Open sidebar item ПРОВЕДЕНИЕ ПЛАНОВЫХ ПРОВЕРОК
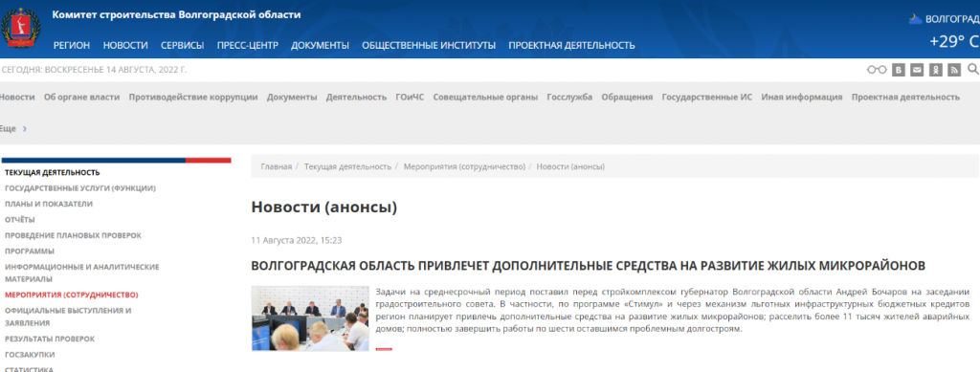Viewport: 980px width, 372px height. [73, 235]
